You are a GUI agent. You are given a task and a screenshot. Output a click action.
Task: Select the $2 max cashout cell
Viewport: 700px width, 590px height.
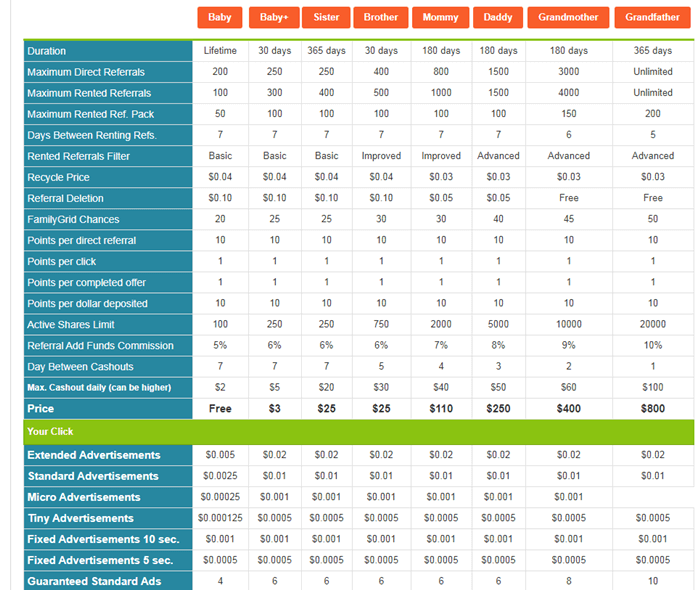(x=220, y=387)
